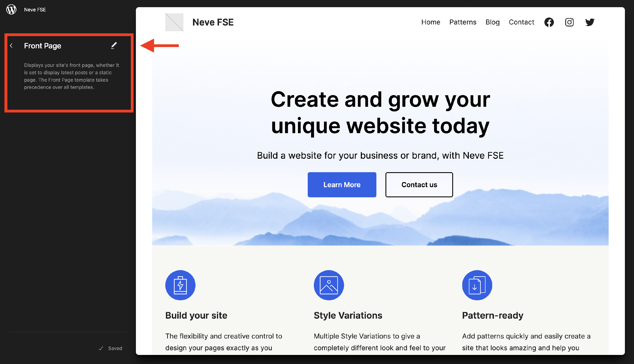Click the Learn More button
Viewport: 634px width, 364px height.
click(x=342, y=185)
